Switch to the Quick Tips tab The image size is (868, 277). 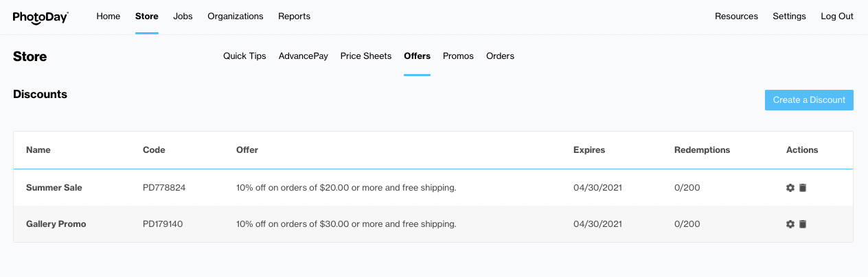point(244,56)
